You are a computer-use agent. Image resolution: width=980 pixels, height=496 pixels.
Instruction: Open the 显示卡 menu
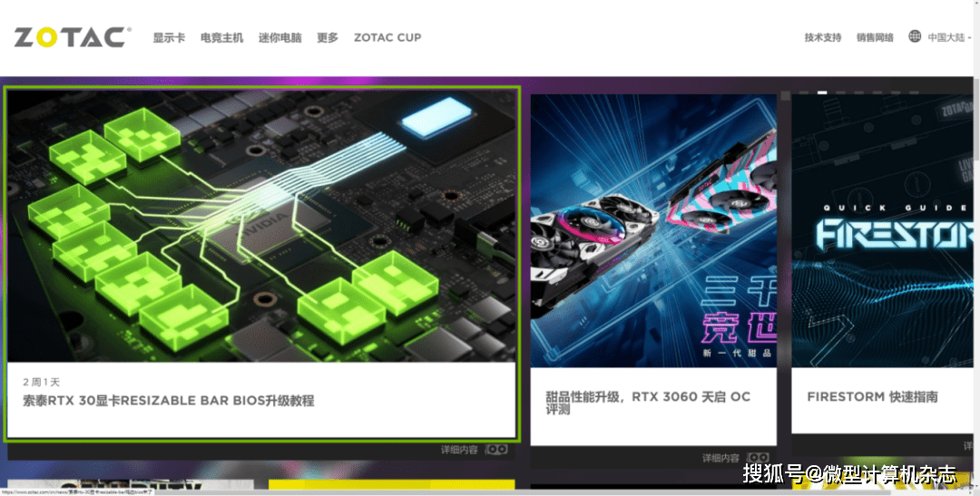coord(169,37)
